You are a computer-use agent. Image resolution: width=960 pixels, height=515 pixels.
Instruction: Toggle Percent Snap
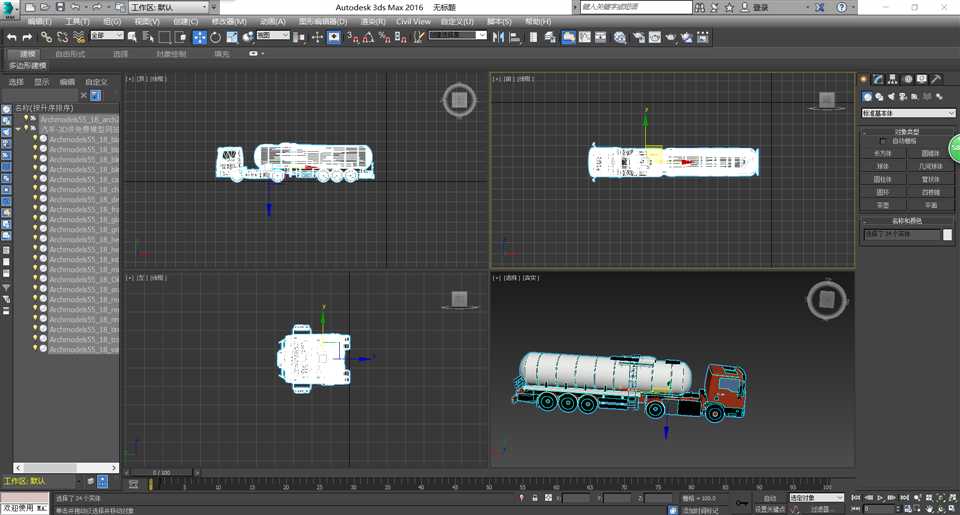tap(384, 37)
